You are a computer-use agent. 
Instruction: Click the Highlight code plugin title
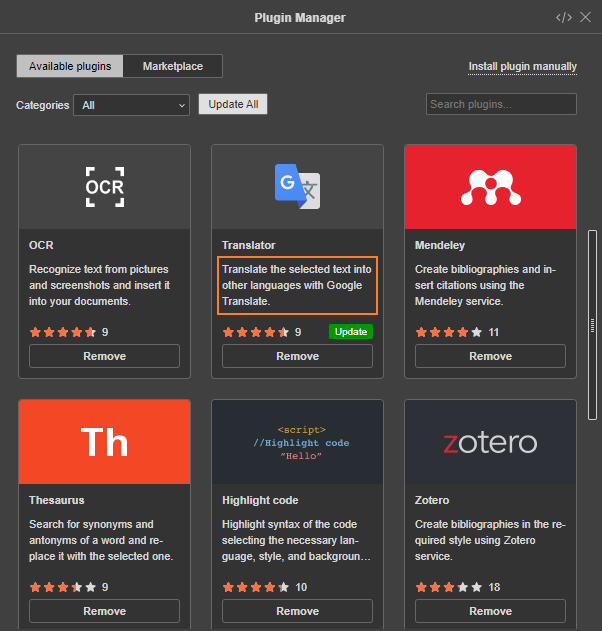tap(260, 500)
